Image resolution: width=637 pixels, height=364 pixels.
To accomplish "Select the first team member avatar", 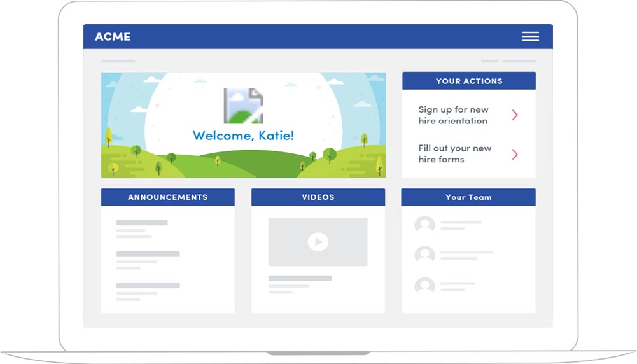I will (424, 224).
